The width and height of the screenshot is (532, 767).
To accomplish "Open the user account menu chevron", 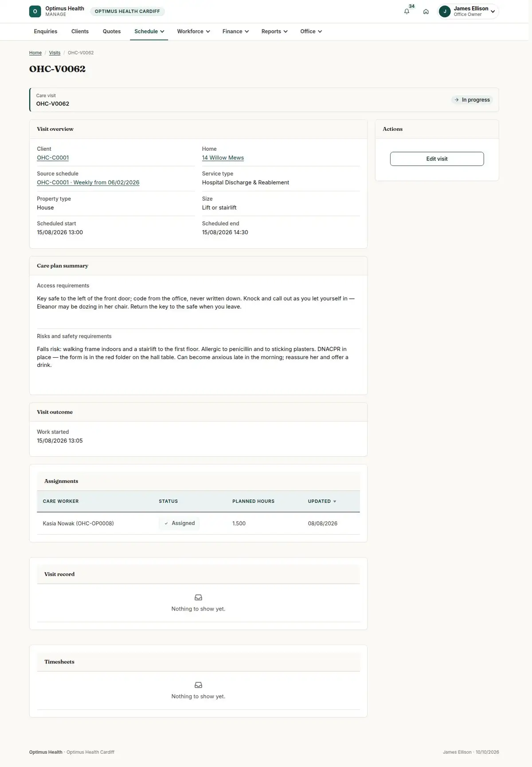I will tap(493, 12).
